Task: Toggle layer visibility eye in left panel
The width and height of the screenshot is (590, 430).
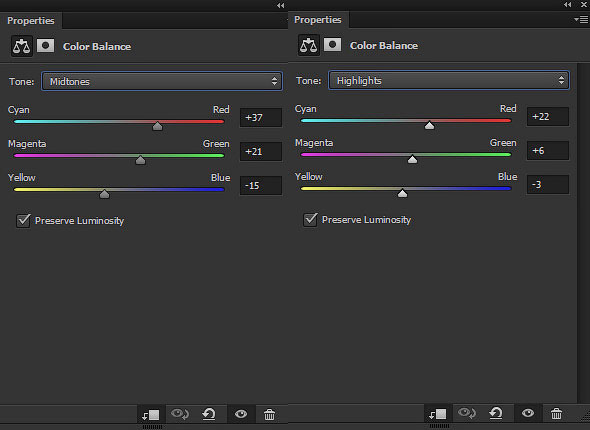Action: point(241,414)
